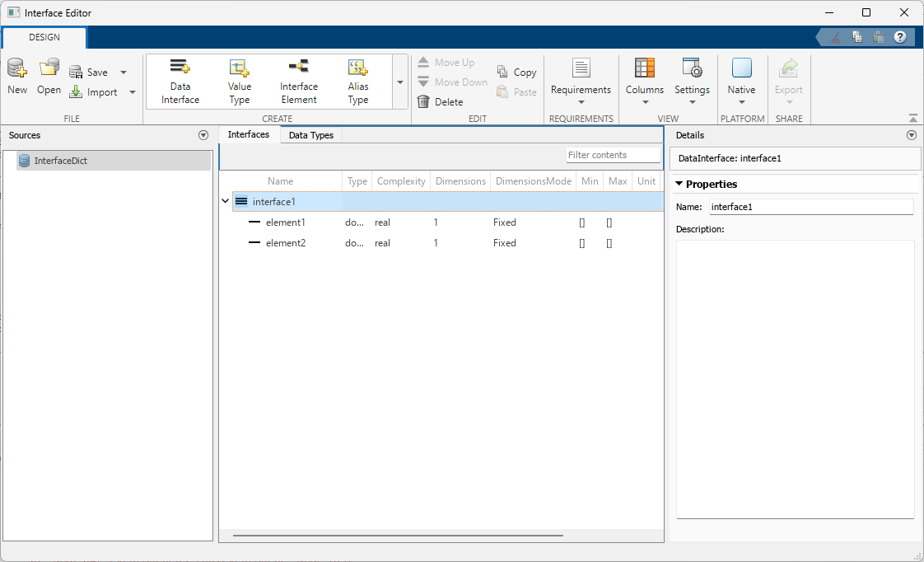Viewport: 924px width, 562px height.
Task: Click the Help icon
Action: (x=899, y=36)
